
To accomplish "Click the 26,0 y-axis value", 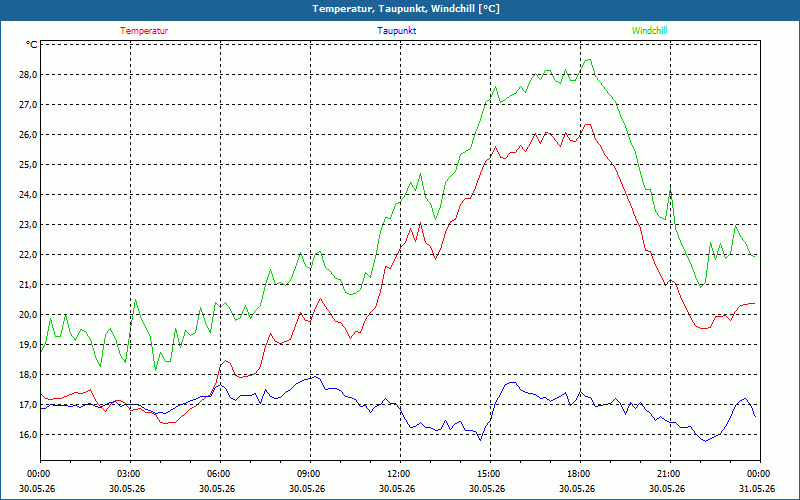I will click(x=29, y=135).
